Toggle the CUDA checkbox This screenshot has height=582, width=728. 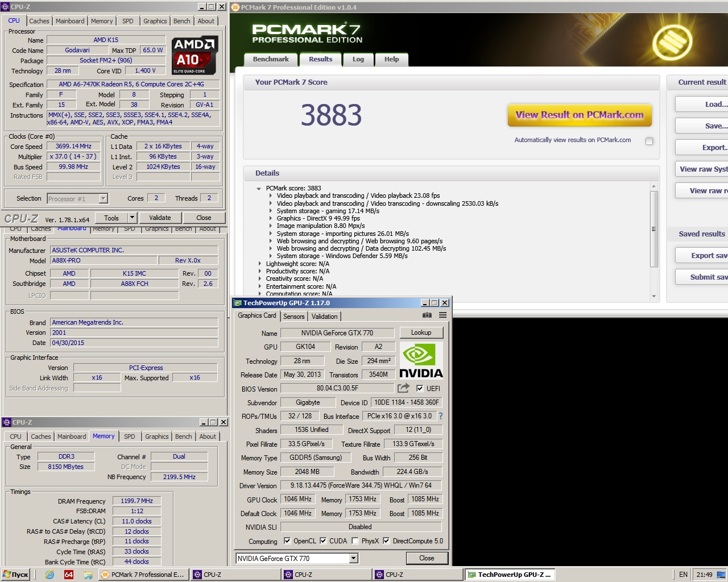coord(323,541)
